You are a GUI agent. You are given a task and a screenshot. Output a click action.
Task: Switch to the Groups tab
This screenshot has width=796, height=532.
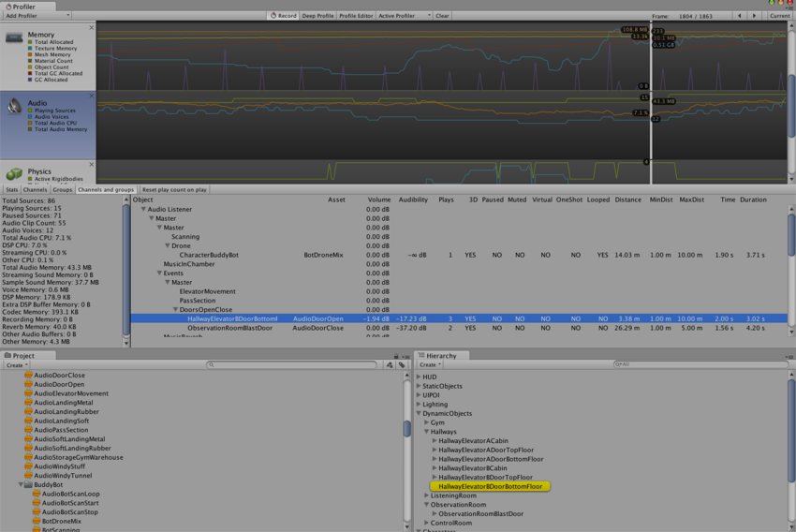pos(63,189)
